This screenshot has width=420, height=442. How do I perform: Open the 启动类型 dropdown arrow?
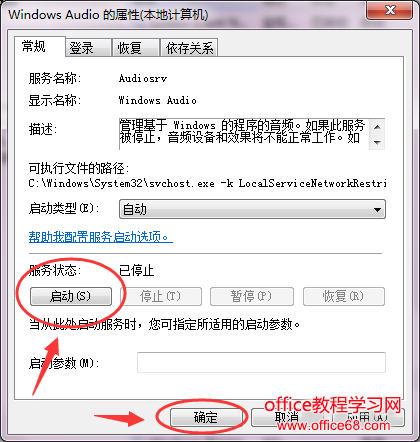[377, 210]
